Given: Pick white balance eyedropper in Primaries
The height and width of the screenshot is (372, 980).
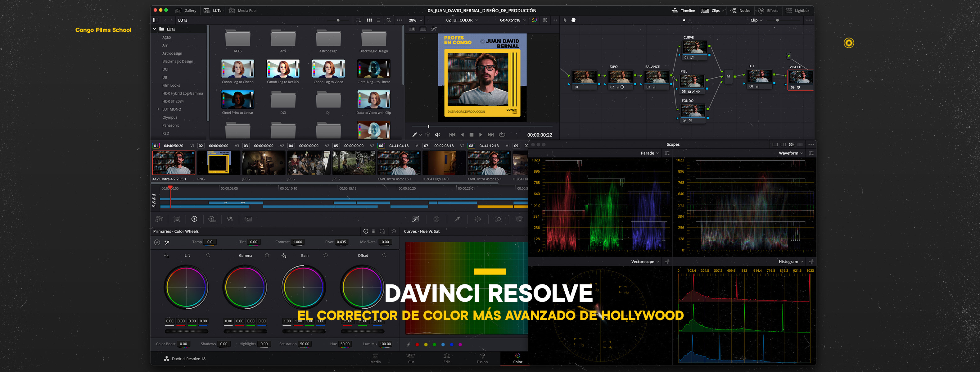Looking at the screenshot, I should [x=167, y=242].
